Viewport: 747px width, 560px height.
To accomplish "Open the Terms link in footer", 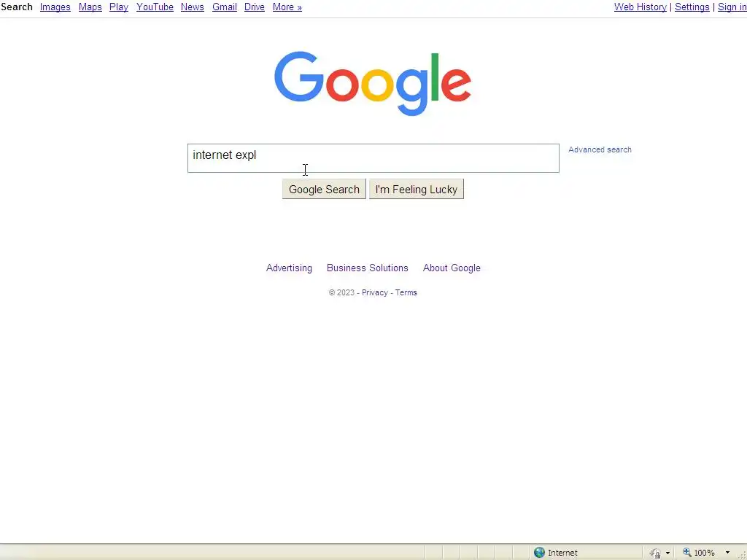I will (x=406, y=292).
